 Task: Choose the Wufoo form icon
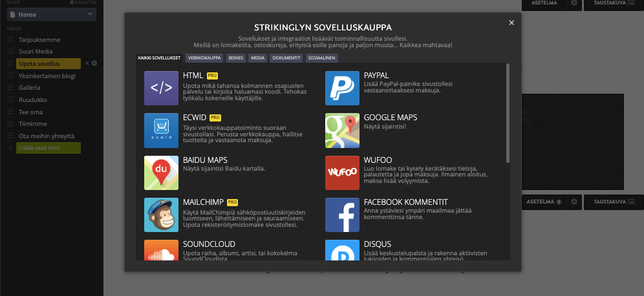(x=342, y=173)
